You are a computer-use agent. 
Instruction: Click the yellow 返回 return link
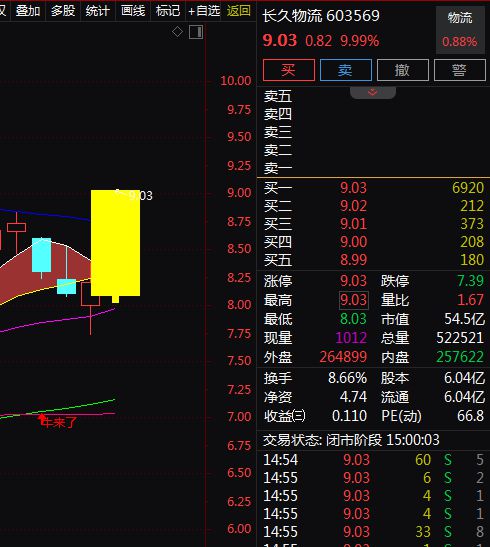(x=239, y=11)
